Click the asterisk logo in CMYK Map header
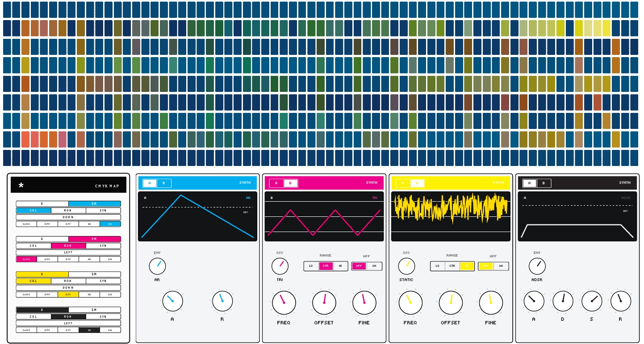644x344 pixels. 21,186
